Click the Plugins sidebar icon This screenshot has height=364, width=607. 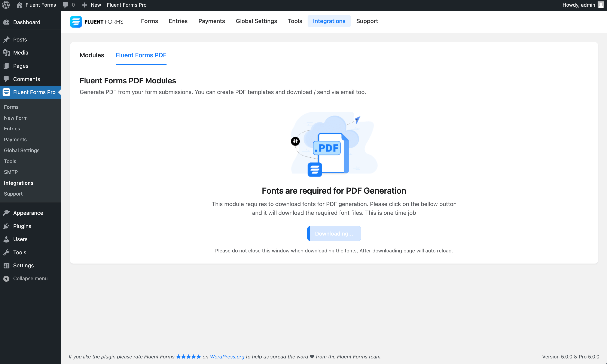[6, 226]
